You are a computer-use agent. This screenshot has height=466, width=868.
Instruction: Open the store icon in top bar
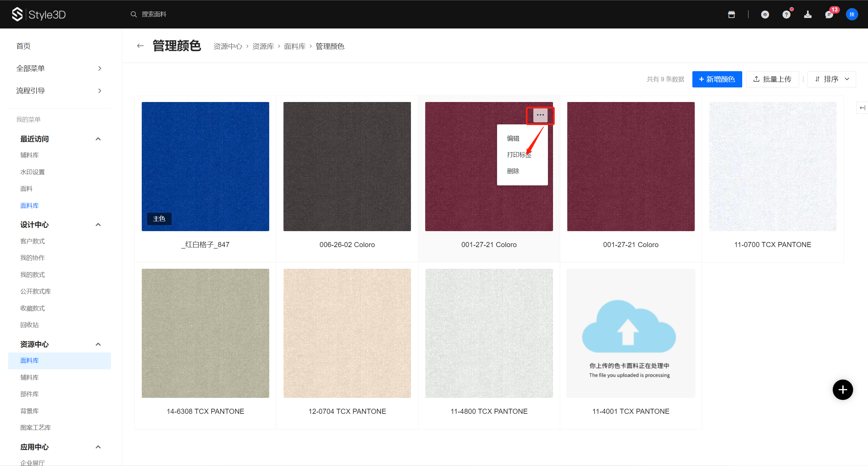[731, 14]
